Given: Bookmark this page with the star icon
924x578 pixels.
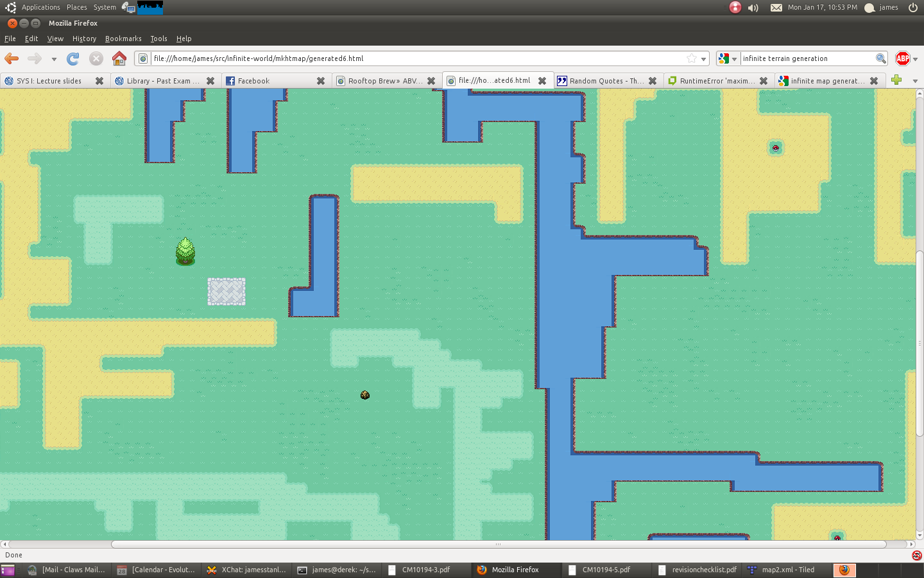Looking at the screenshot, I should 692,58.
